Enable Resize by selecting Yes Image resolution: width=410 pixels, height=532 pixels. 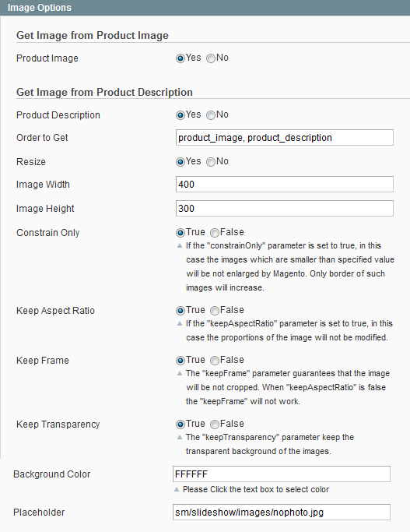180,162
